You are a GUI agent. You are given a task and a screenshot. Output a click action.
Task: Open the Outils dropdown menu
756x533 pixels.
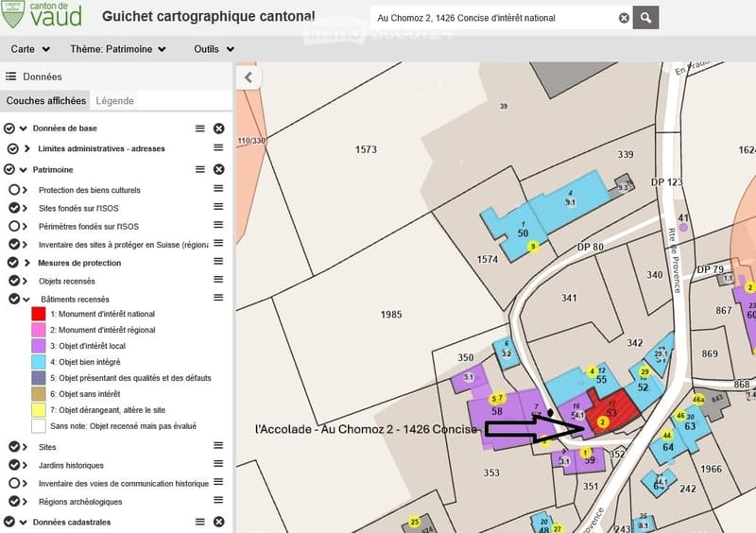[215, 49]
